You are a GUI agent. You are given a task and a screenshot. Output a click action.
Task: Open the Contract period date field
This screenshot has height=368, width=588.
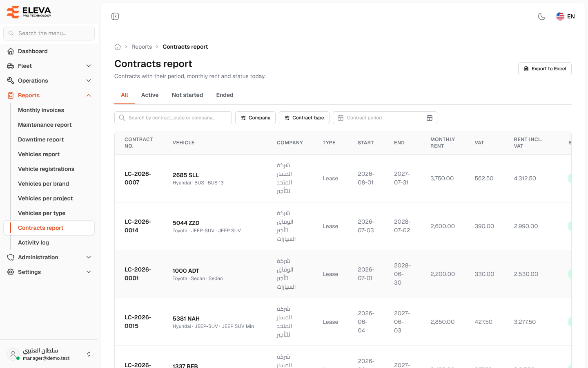(385, 118)
